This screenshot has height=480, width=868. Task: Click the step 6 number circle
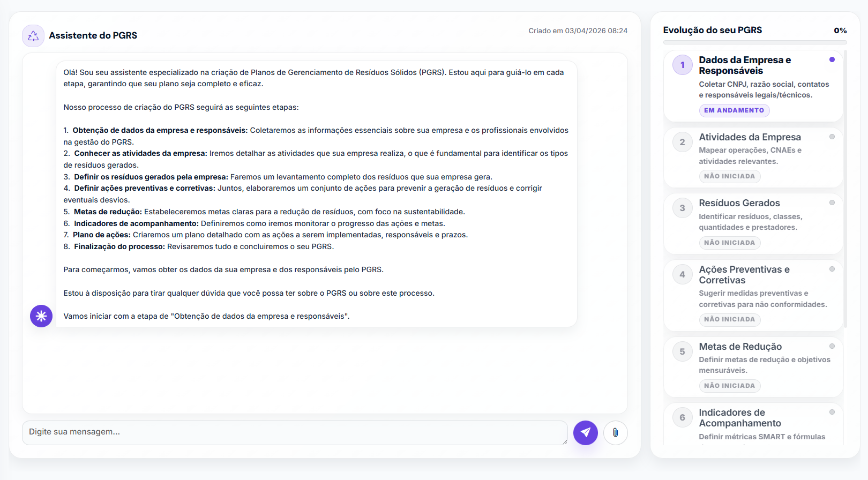click(683, 417)
